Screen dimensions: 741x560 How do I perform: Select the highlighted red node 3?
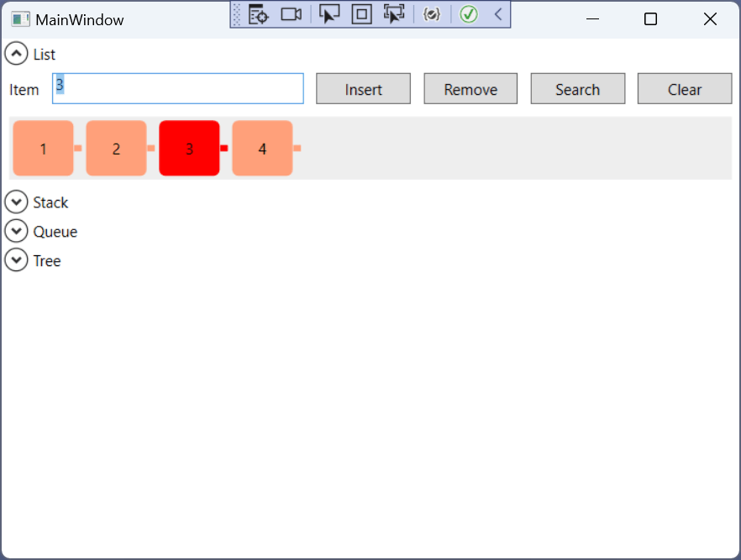click(189, 149)
